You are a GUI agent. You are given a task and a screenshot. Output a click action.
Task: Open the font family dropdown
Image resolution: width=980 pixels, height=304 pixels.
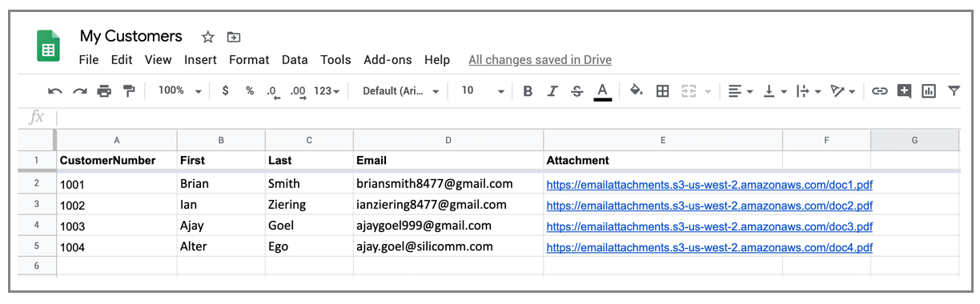pyautogui.click(x=401, y=91)
